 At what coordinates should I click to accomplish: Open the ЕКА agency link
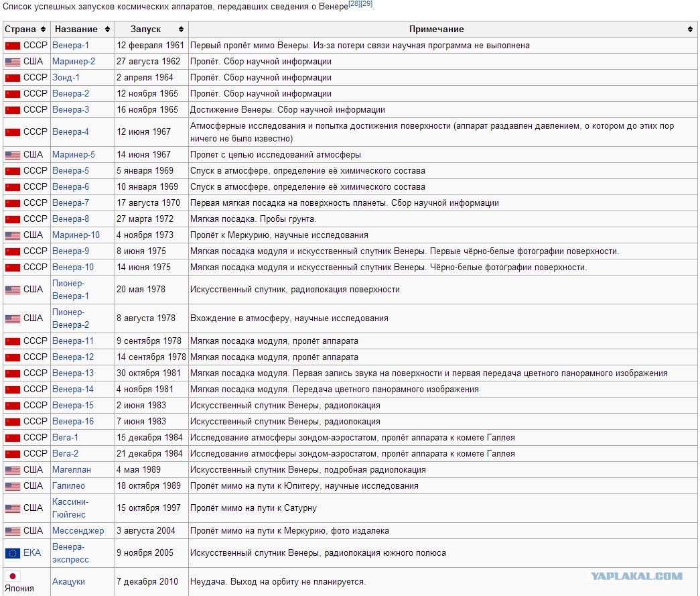[x=32, y=552]
